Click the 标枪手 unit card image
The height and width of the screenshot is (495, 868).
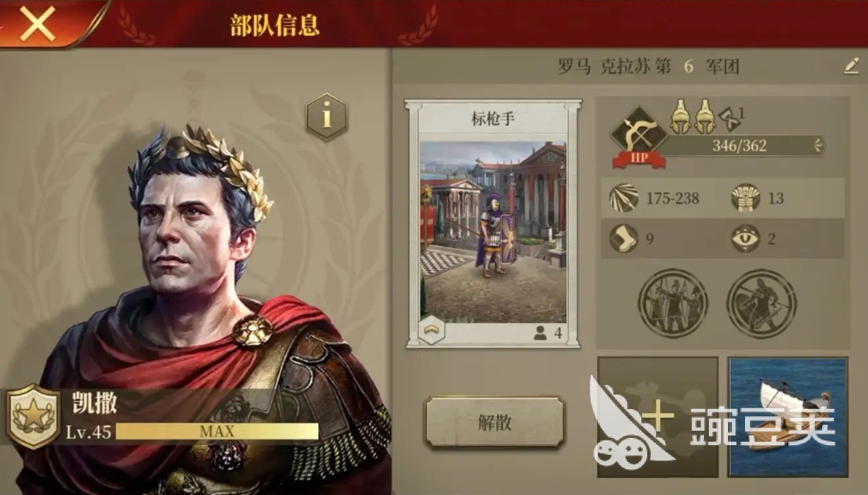(493, 231)
